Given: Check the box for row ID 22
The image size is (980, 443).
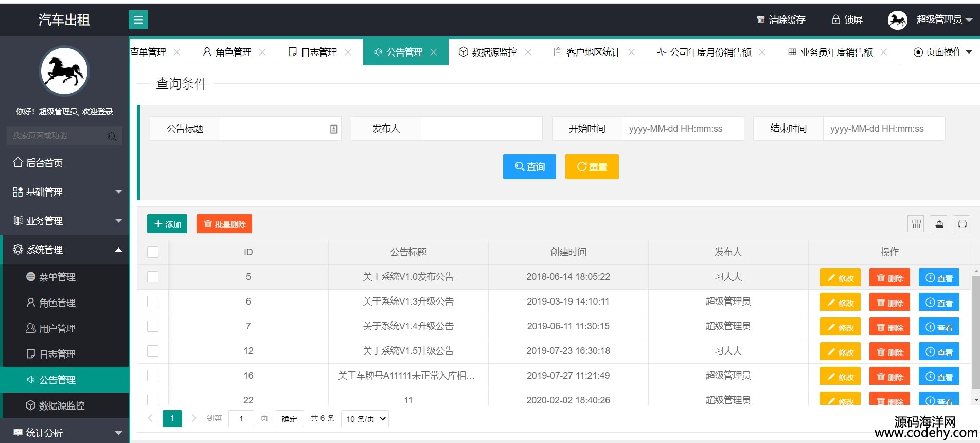Looking at the screenshot, I should (153, 400).
